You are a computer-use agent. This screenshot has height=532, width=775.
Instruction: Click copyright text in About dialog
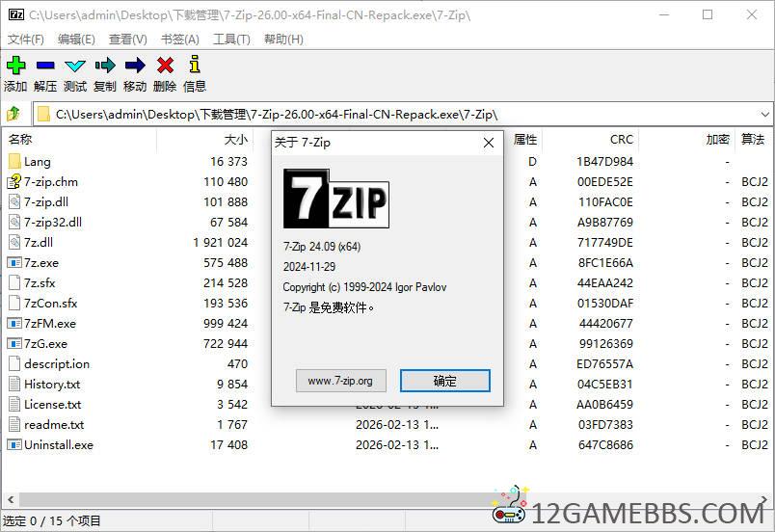click(x=364, y=287)
